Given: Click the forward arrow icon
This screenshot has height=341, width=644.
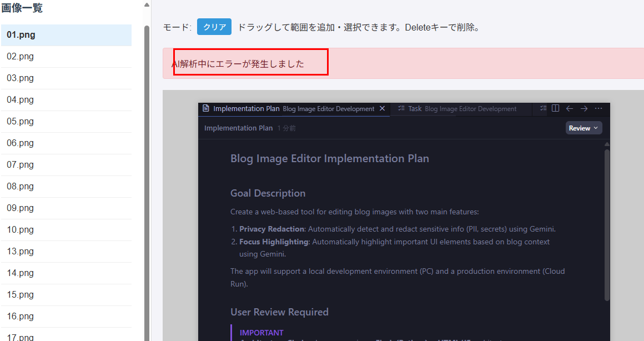Looking at the screenshot, I should 584,109.
